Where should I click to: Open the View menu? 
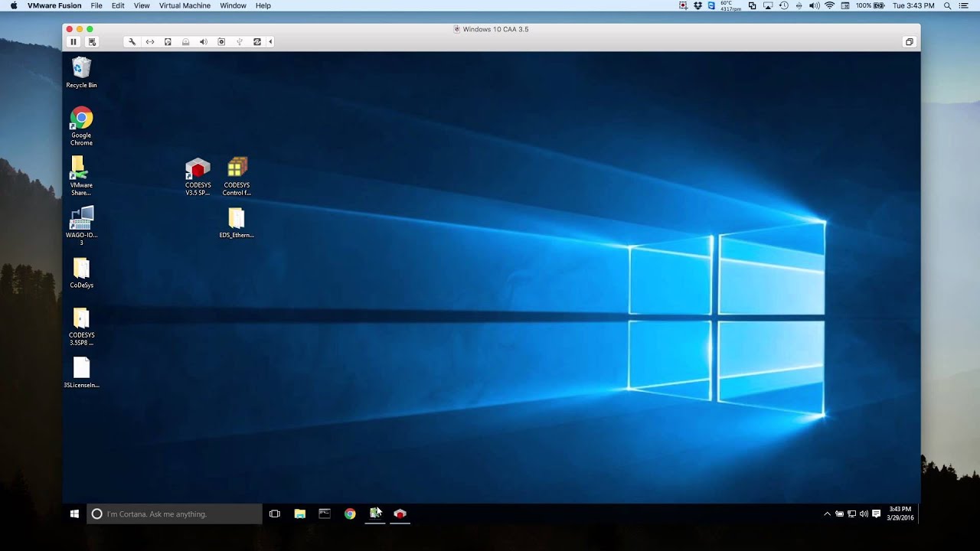point(142,5)
